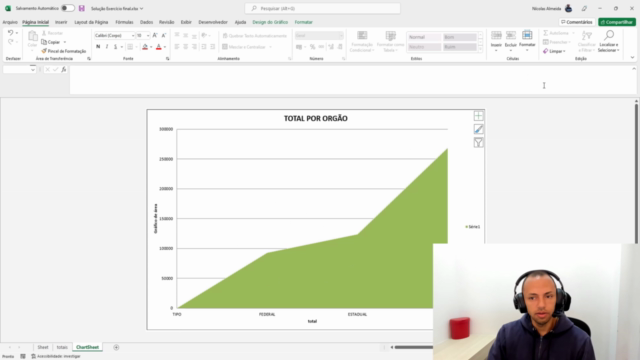Click Mesclar e Centralizar
The width and height of the screenshot is (640, 360).
tap(244, 47)
